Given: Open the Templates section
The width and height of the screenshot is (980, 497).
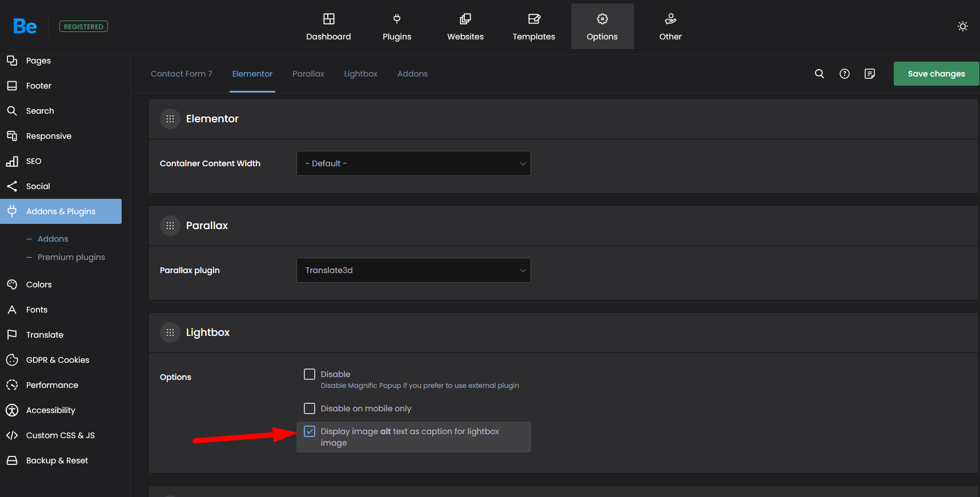Looking at the screenshot, I should pos(534,26).
